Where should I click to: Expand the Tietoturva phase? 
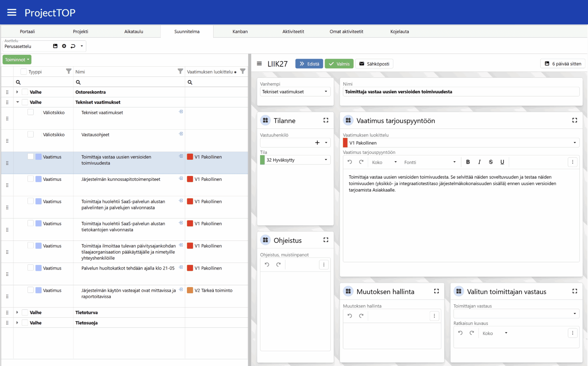[x=17, y=312]
